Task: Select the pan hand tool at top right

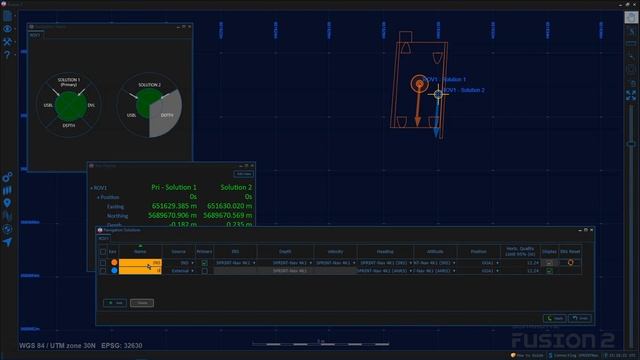Action: pos(631,17)
